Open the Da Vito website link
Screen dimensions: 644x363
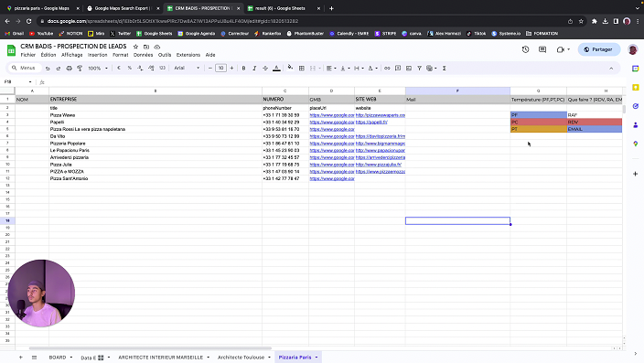click(381, 136)
